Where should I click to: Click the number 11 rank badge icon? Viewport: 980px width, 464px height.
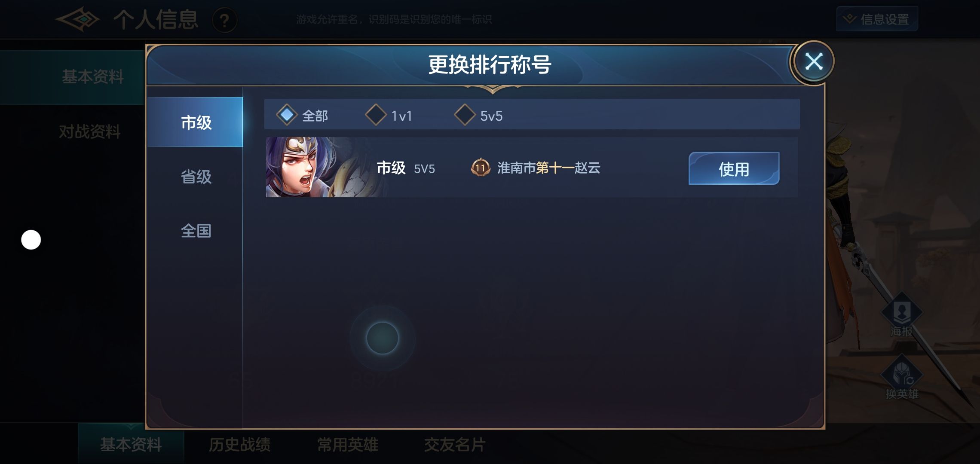[x=481, y=168]
